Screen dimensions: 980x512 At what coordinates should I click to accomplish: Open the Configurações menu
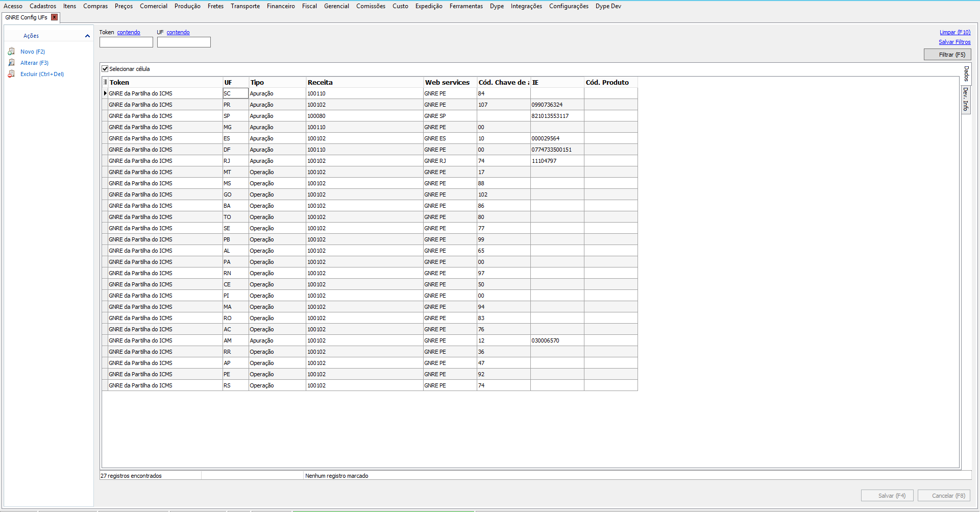point(569,6)
